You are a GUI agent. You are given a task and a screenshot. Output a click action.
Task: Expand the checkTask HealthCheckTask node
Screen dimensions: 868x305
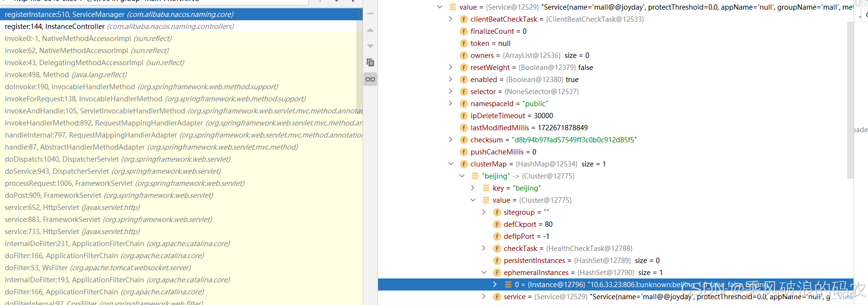[x=484, y=249]
